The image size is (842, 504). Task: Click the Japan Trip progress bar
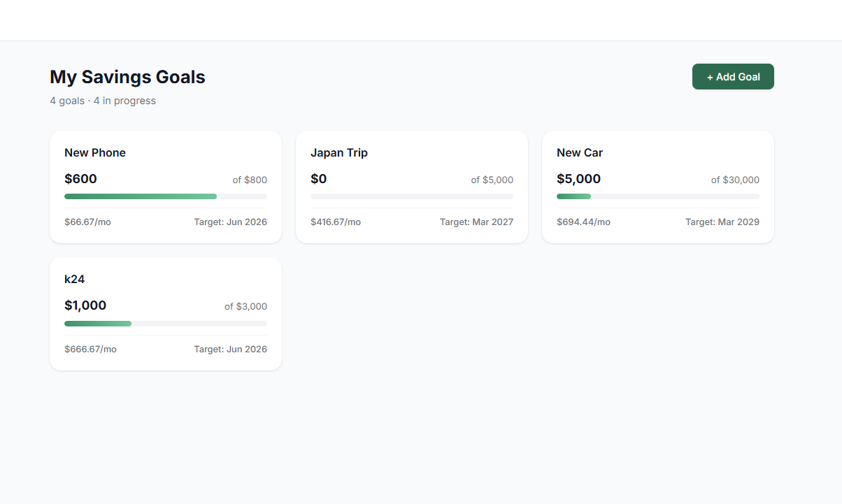pos(411,196)
